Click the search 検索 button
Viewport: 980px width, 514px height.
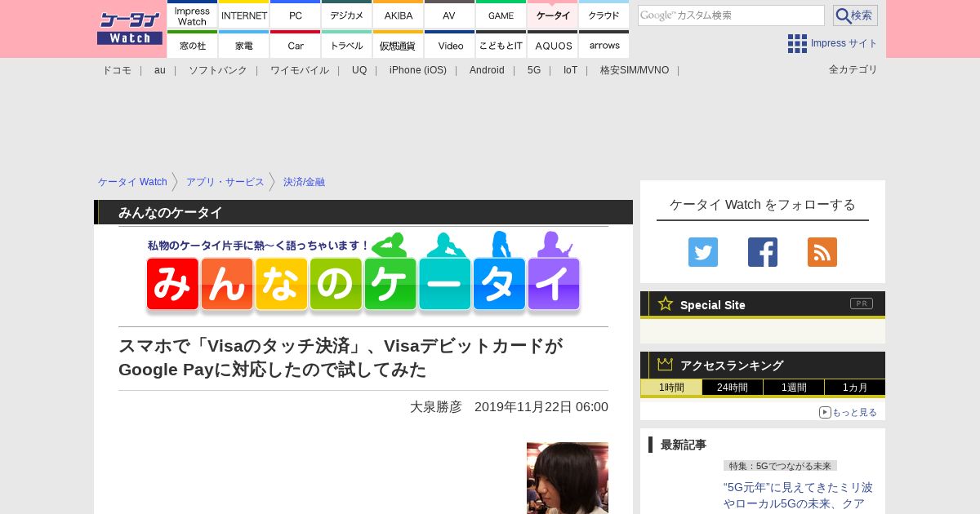point(855,16)
